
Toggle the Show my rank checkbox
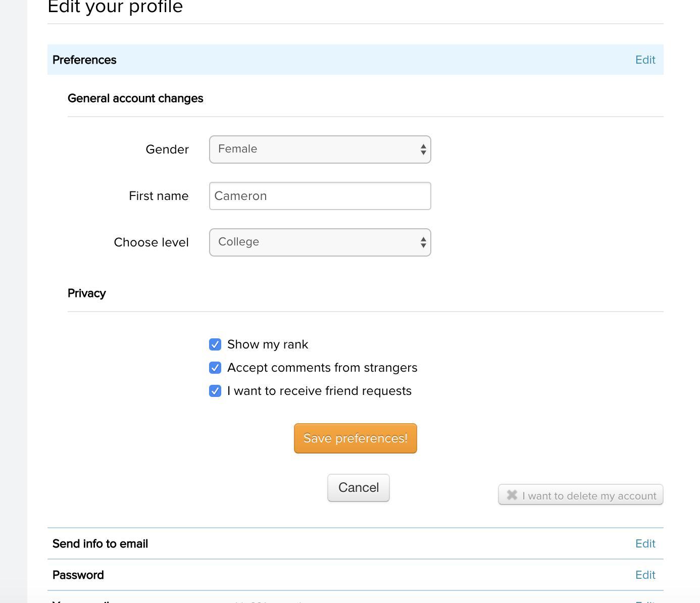point(215,344)
